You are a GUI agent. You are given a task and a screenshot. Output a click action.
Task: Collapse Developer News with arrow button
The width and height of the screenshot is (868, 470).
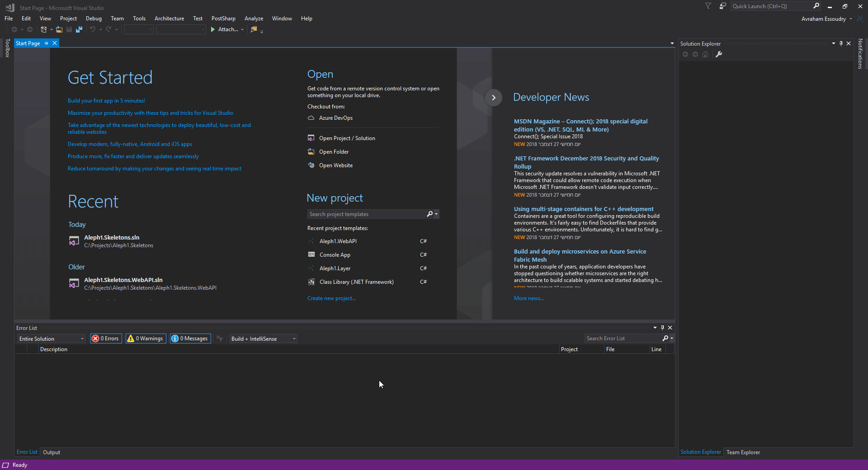point(494,98)
